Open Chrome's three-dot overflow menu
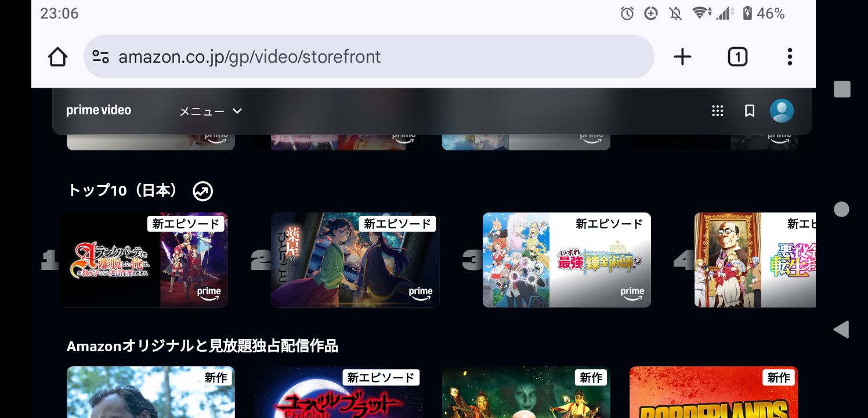The image size is (868, 418). (790, 57)
